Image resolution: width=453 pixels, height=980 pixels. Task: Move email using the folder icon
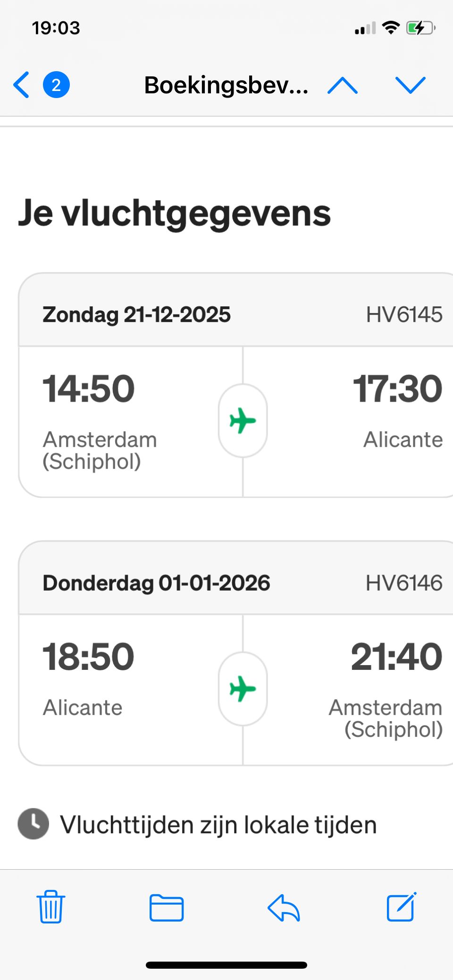(167, 907)
